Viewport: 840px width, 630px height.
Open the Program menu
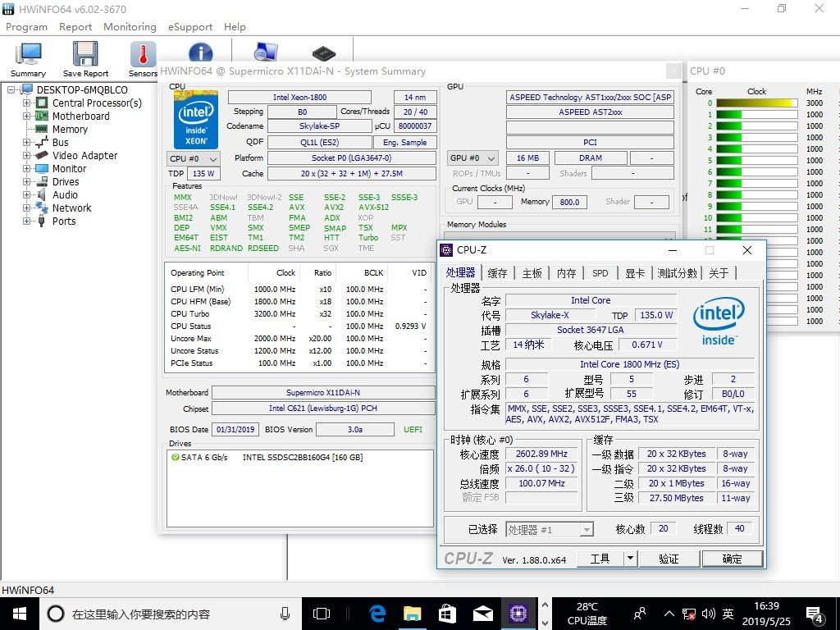pyautogui.click(x=27, y=27)
